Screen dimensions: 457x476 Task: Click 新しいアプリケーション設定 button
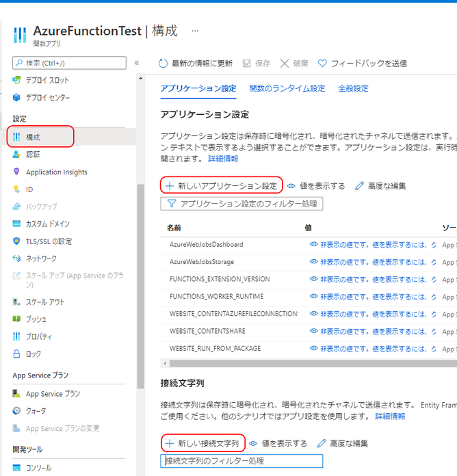(x=222, y=185)
